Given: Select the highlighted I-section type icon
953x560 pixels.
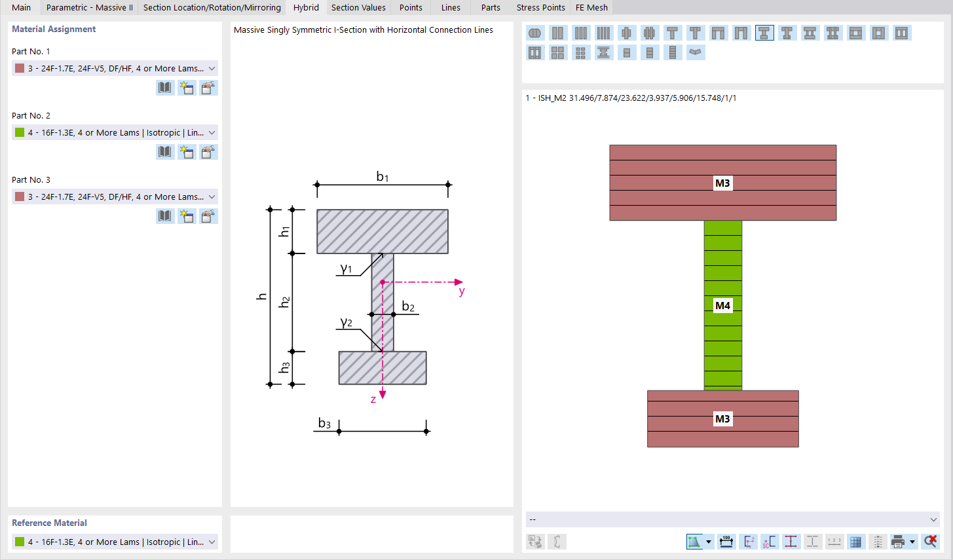Looking at the screenshot, I should [x=764, y=32].
